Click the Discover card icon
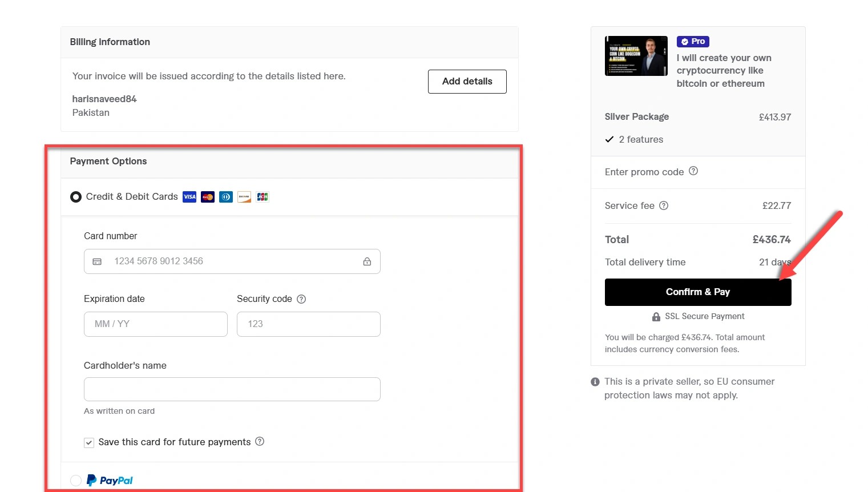Image resolution: width=868 pixels, height=492 pixels. tap(244, 197)
